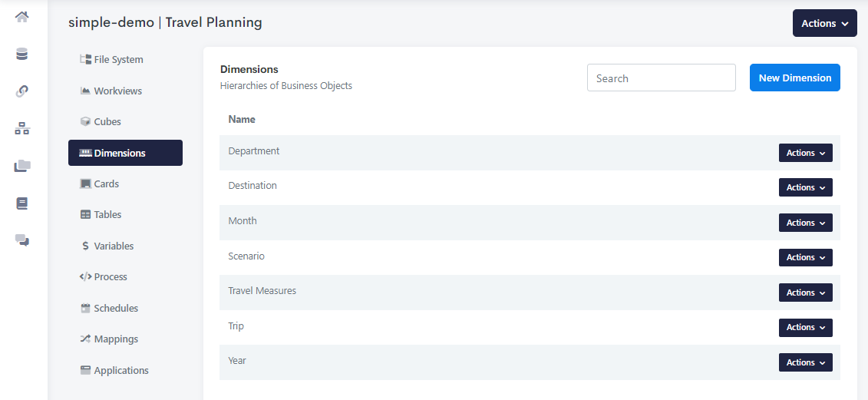Click the chain link icon in sidebar
Screen dimensions: 868x400
(22, 91)
